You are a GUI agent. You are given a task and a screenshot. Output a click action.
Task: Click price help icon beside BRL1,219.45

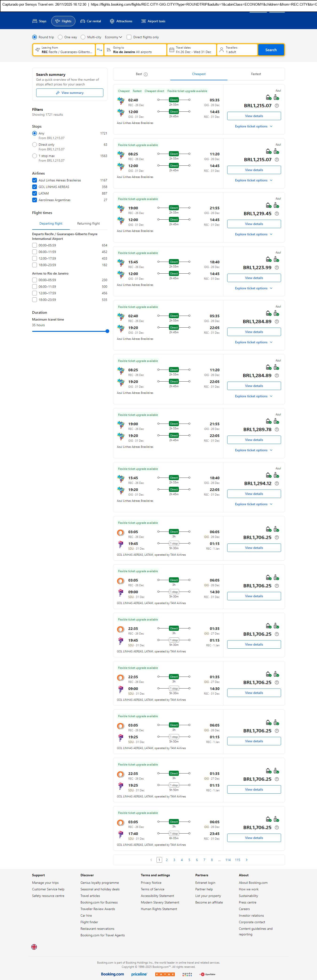coord(277,214)
